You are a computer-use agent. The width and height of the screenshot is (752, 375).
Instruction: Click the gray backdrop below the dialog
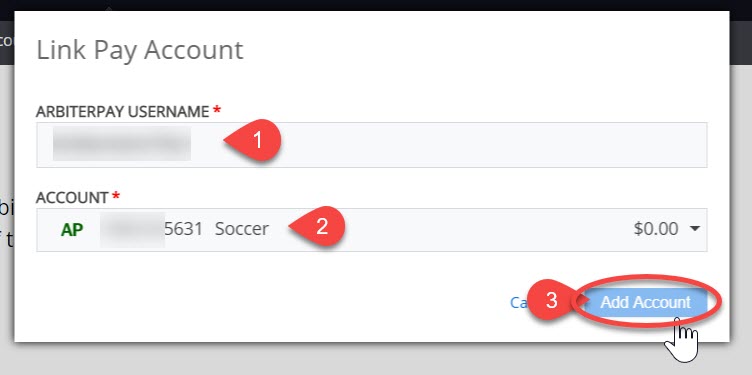pyautogui.click(x=376, y=360)
